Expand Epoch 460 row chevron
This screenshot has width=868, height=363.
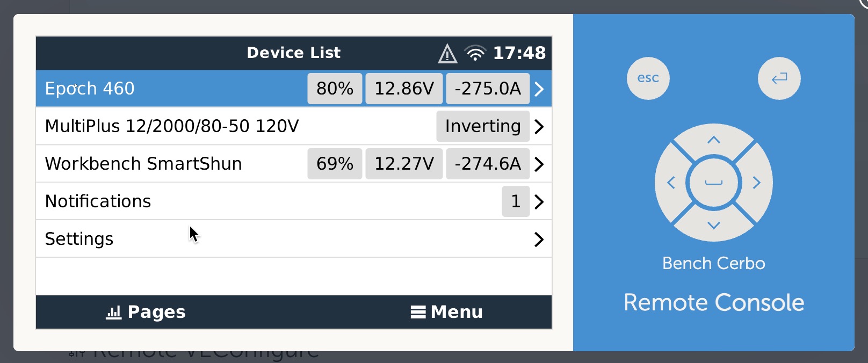click(539, 89)
